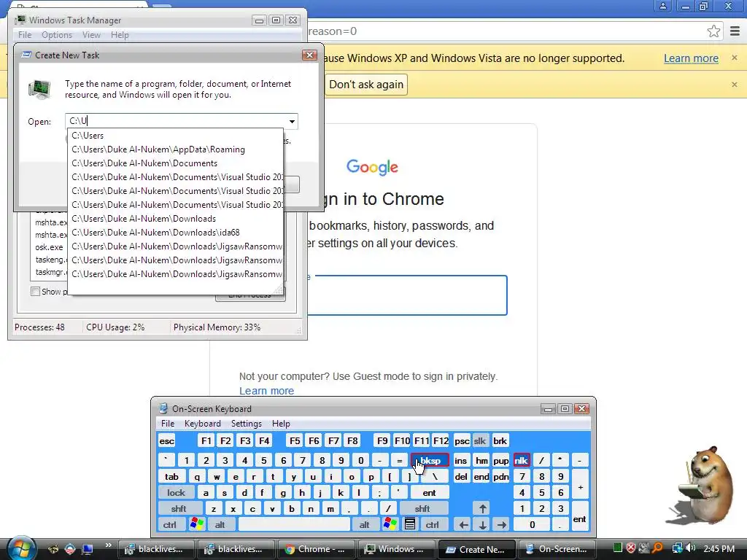
Task: Click the Windows Start orb
Action: 20,548
